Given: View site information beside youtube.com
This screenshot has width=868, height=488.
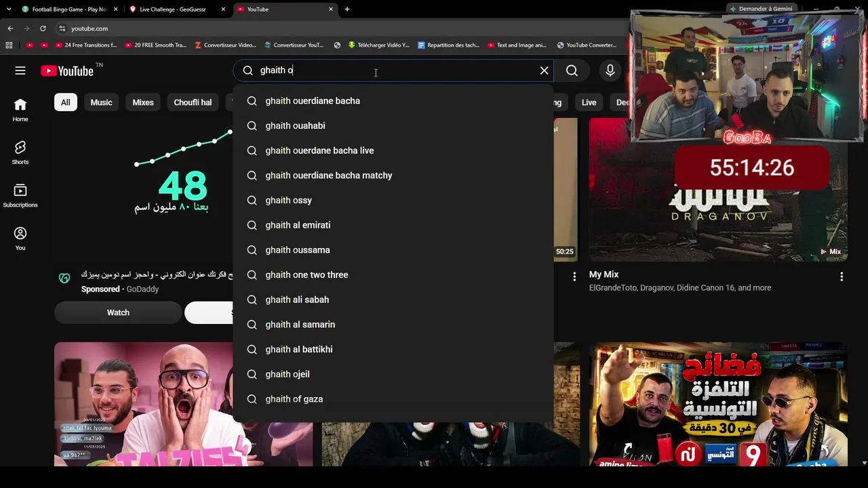Looking at the screenshot, I should point(62,28).
